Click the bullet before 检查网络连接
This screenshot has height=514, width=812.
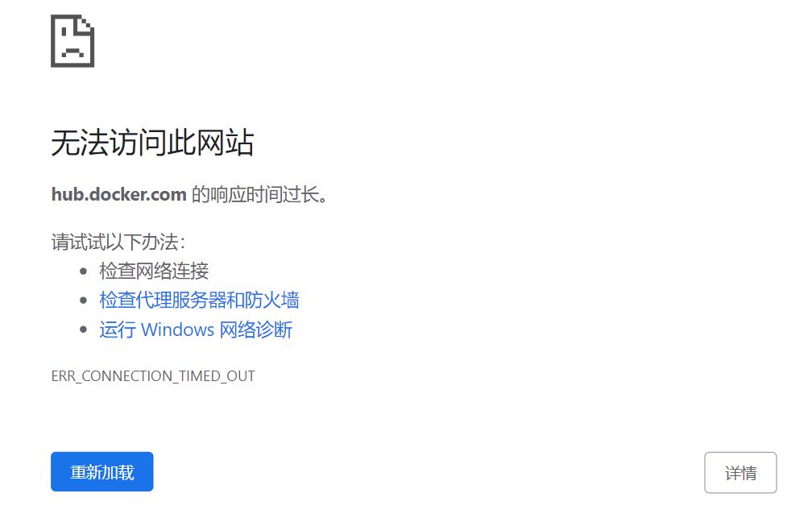coord(84,271)
